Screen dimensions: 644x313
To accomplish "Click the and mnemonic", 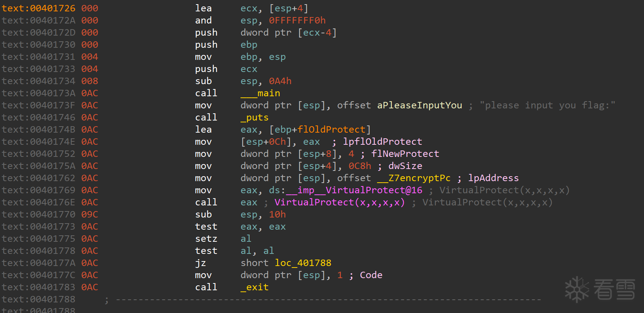I will click(204, 20).
